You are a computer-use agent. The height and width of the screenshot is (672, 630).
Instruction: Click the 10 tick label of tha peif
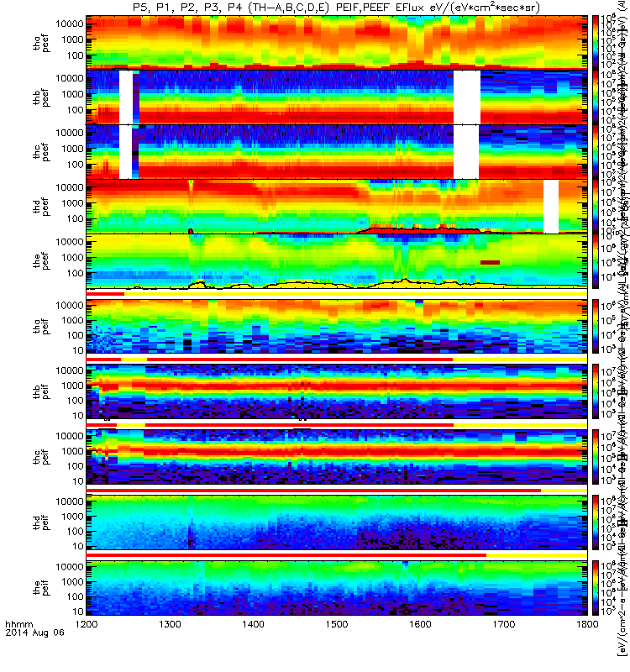click(x=77, y=350)
